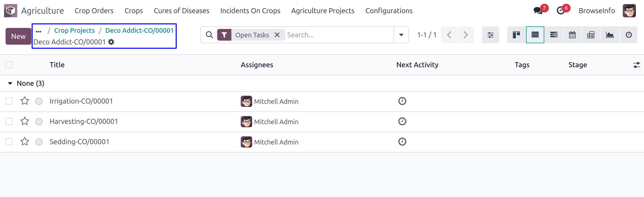This screenshot has width=644, height=197.
Task: Star the Irrigation-CO/00001 task
Action: click(24, 101)
